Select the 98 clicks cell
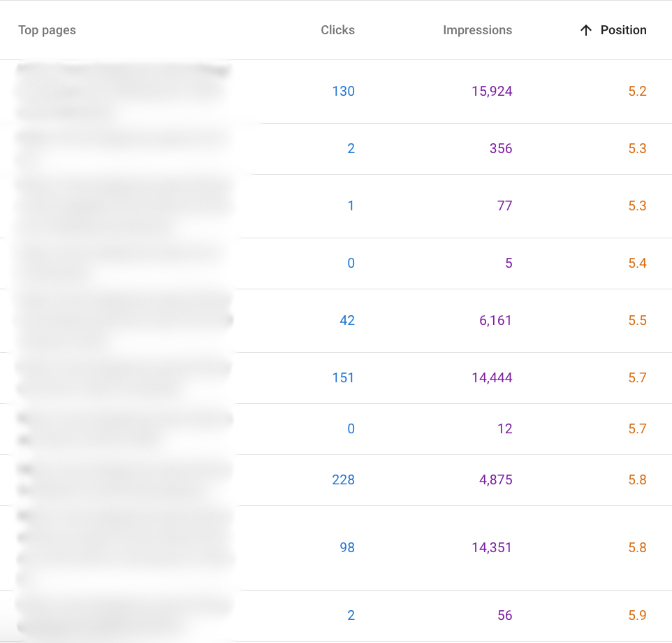Screen dimensions: 672x643 point(347,547)
